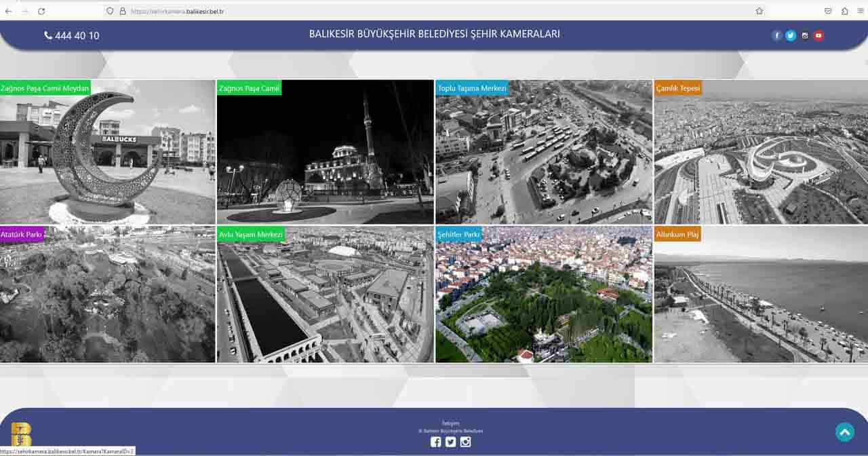Open the YouTube icon in the header

click(818, 36)
